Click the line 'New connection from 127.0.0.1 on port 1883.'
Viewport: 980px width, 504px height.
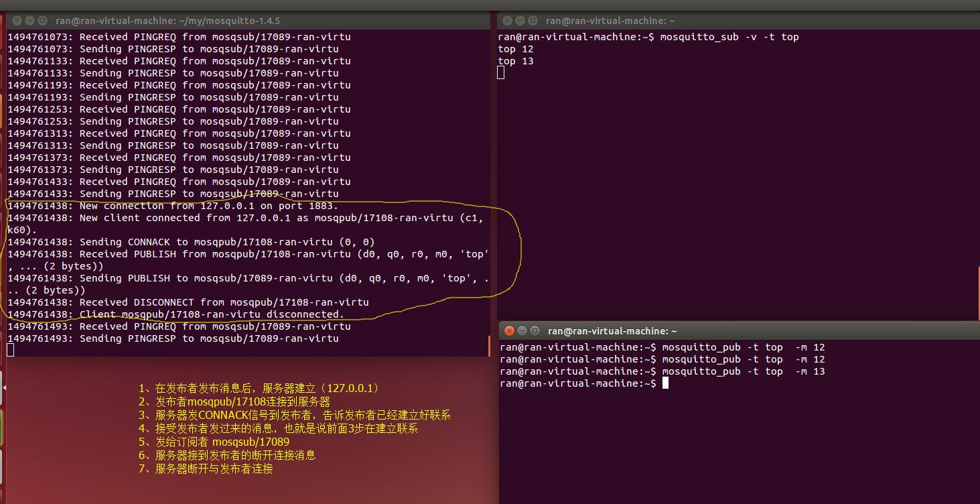[x=173, y=206]
